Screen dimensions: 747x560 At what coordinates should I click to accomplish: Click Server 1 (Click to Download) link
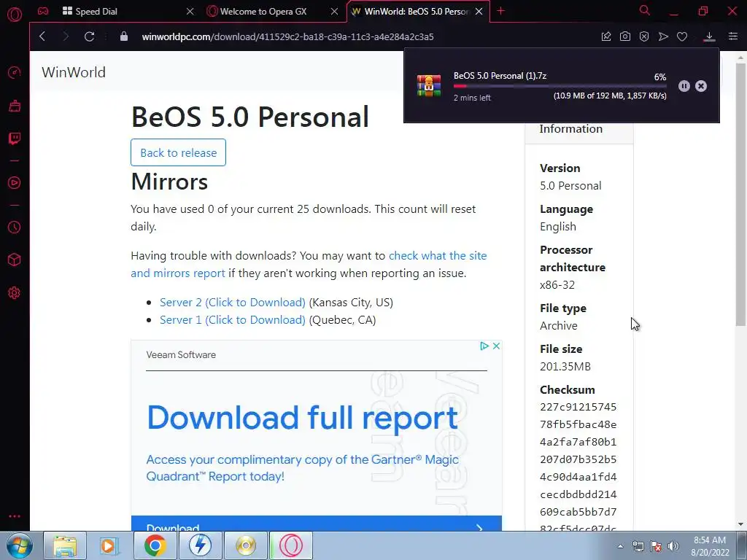(x=233, y=320)
